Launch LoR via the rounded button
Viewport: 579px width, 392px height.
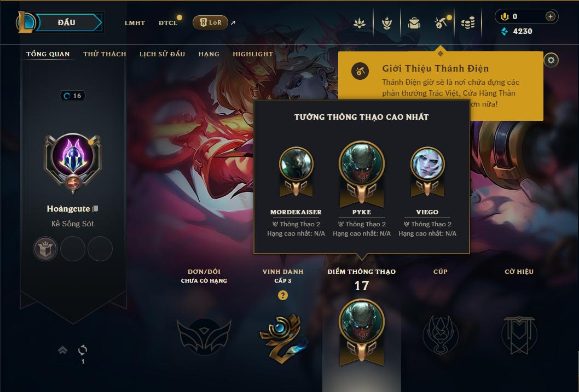(210, 22)
